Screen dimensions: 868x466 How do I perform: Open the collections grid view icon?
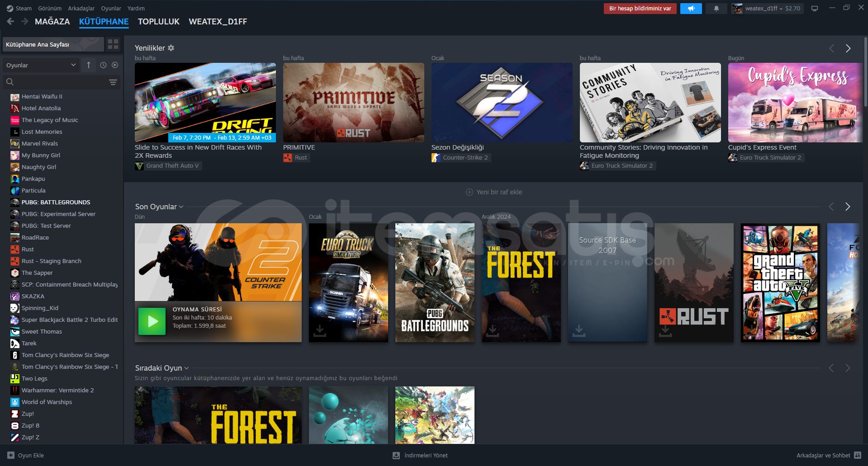click(x=113, y=44)
